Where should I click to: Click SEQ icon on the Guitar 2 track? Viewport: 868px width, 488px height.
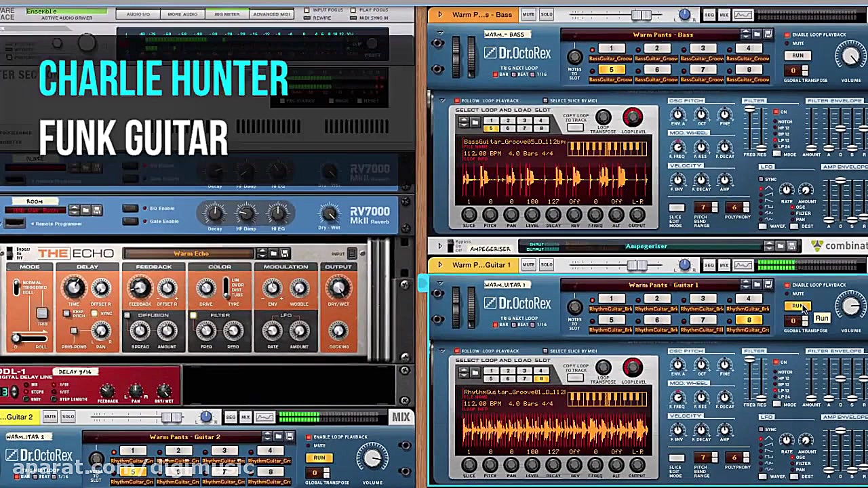[x=231, y=417]
